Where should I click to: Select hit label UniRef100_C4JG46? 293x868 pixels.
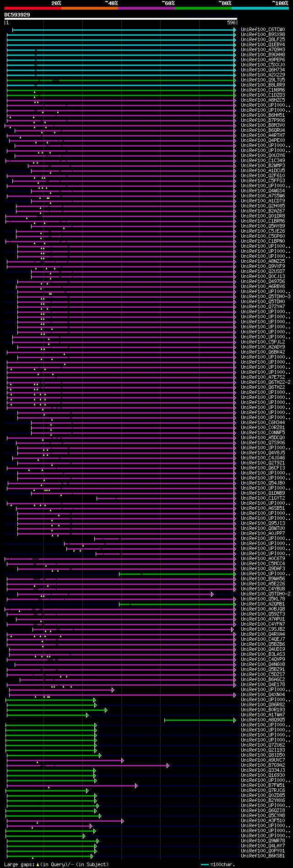(263, 458)
